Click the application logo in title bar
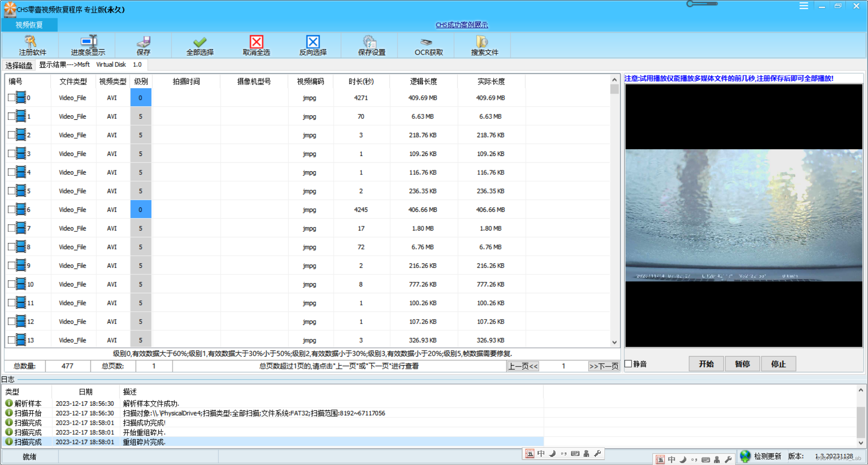Screen dimensions: 868x465 pos(9,9)
